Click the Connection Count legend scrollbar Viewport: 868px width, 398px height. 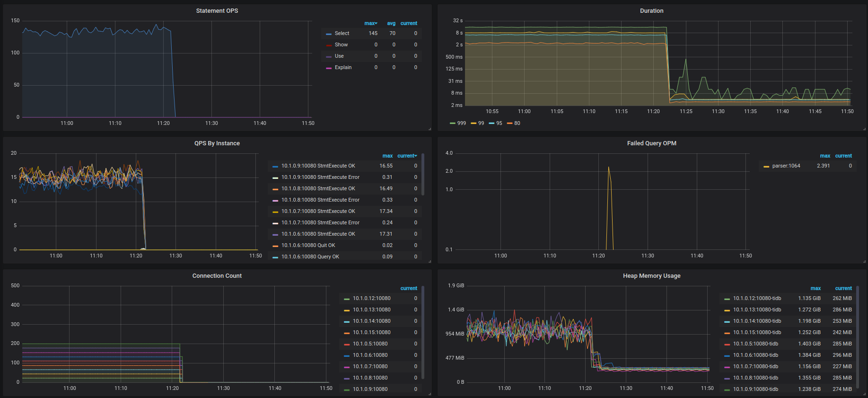tap(423, 332)
